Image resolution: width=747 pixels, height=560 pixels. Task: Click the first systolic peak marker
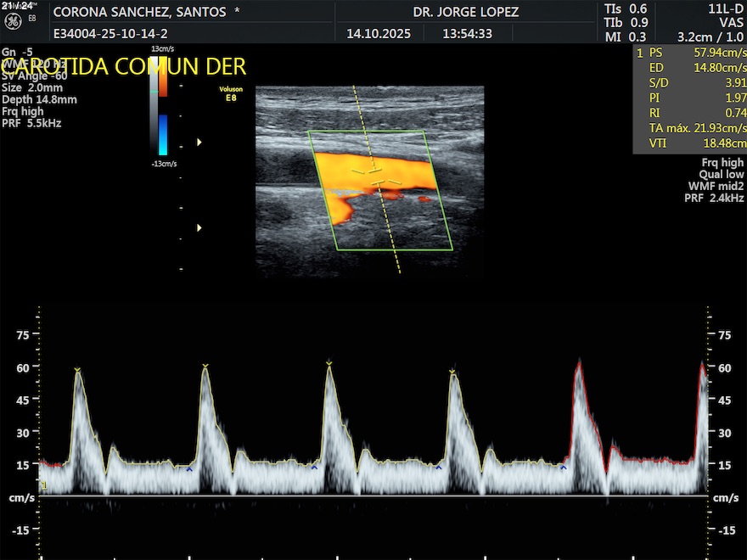coord(77,370)
